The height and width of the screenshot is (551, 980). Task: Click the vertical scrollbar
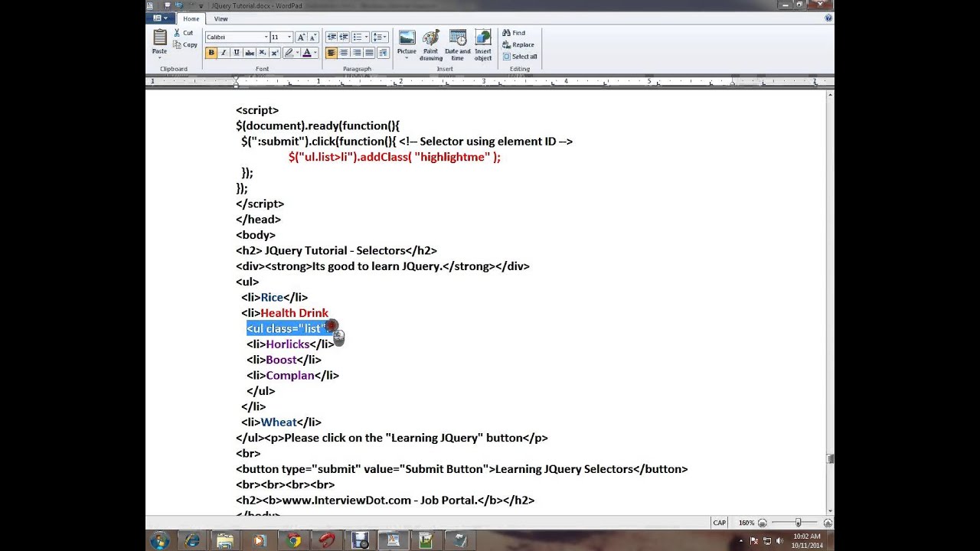click(830, 303)
